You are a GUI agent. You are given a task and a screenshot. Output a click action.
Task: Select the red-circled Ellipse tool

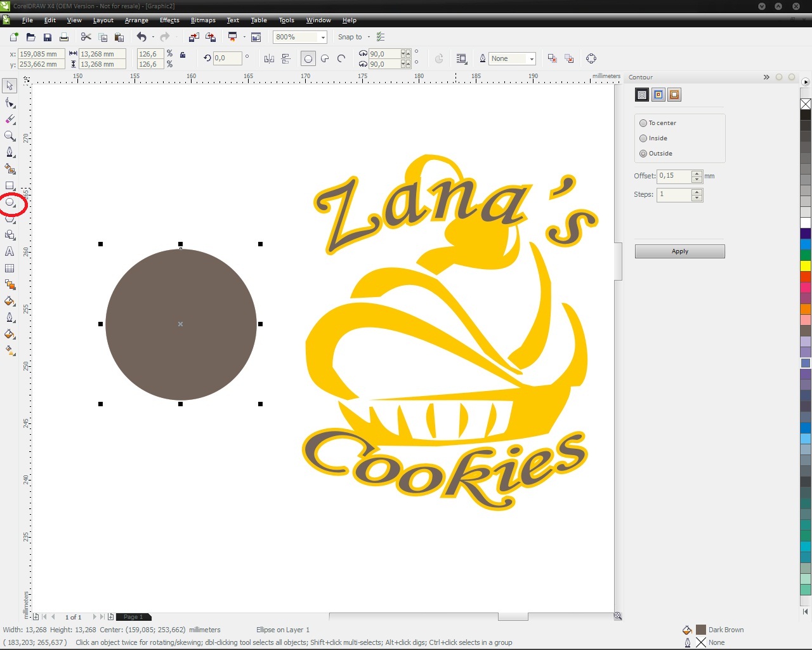10,202
